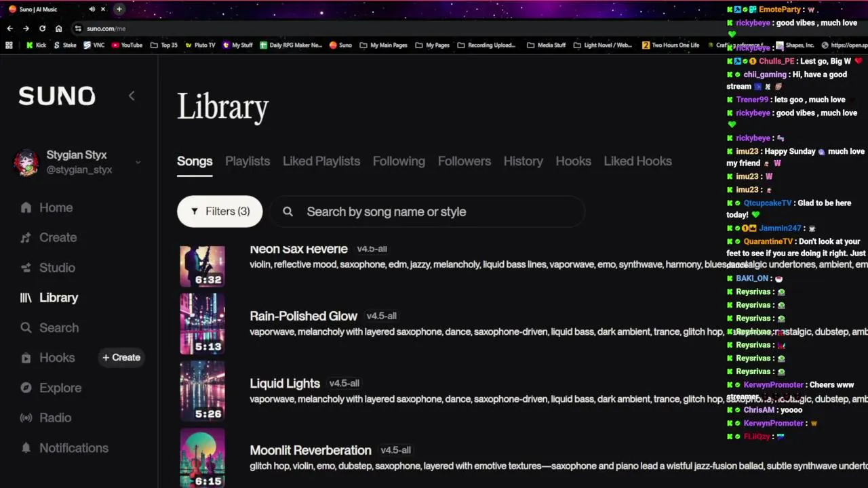
Task: Click KerwynPromoter name beside Cheers www
Action: coord(773,385)
